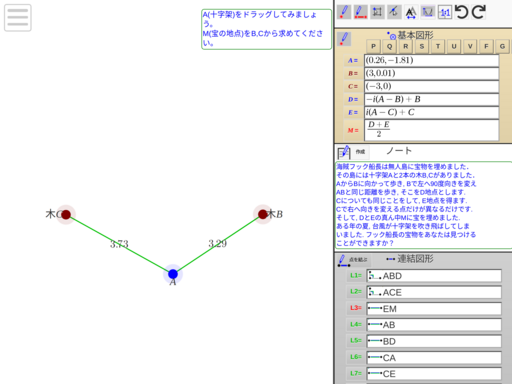Add point with the P button

tap(373, 46)
